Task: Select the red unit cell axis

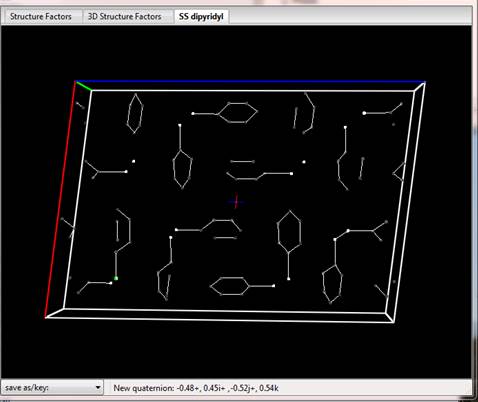Action: point(60,199)
